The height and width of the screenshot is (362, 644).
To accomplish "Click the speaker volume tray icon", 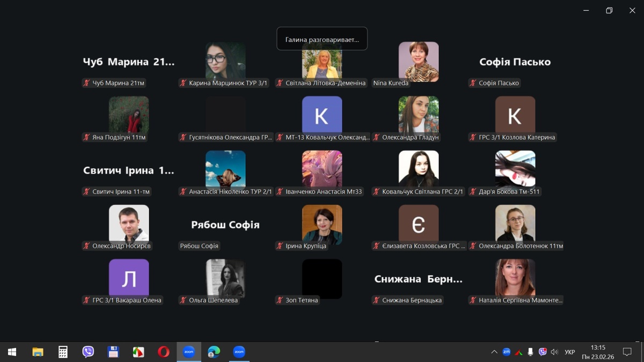I will [x=554, y=352].
